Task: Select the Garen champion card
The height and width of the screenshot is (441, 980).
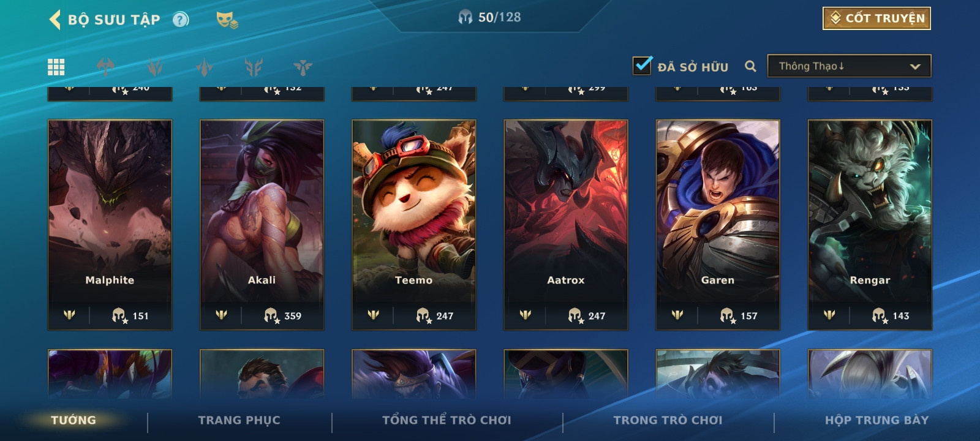Action: [x=717, y=224]
